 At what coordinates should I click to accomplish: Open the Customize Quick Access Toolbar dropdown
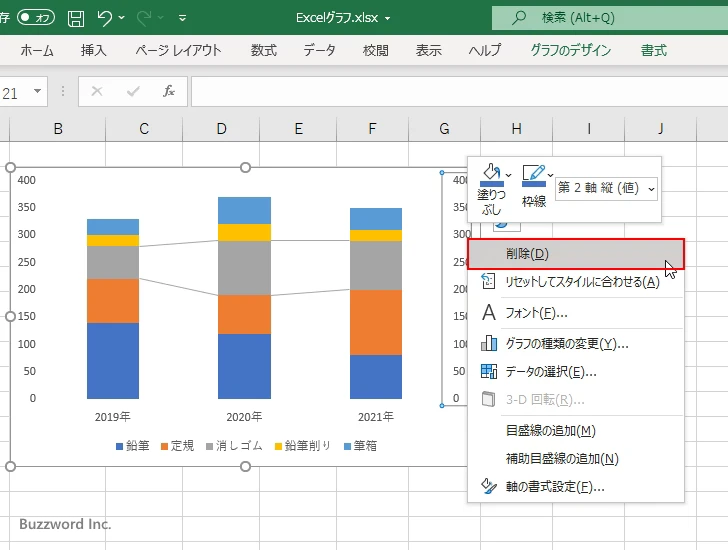click(x=182, y=18)
